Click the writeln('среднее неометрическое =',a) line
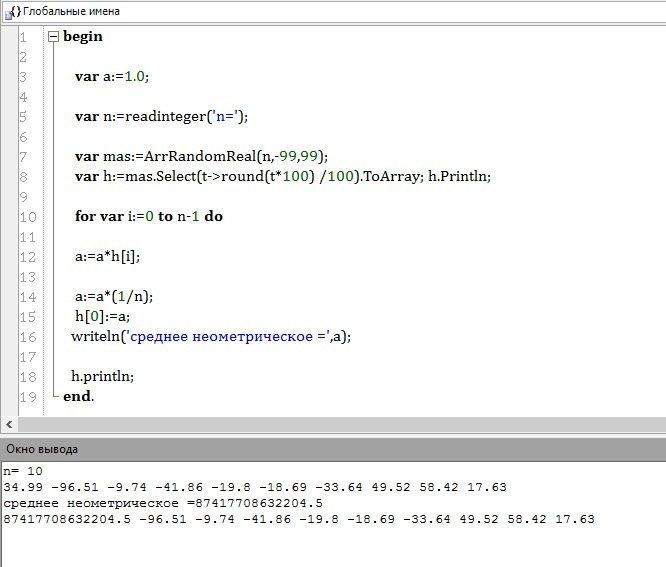The image size is (666, 567). [x=211, y=337]
